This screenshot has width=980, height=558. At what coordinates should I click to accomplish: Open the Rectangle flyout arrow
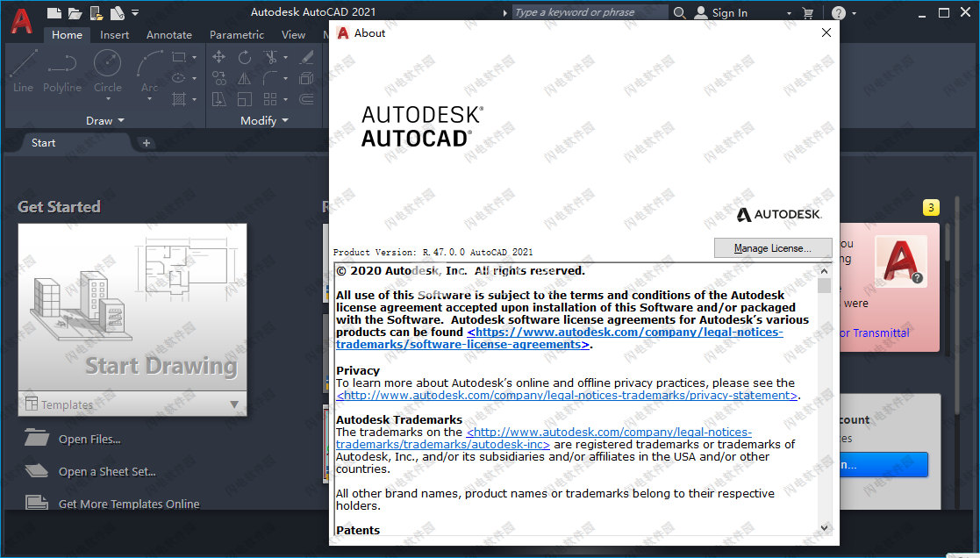(x=195, y=58)
